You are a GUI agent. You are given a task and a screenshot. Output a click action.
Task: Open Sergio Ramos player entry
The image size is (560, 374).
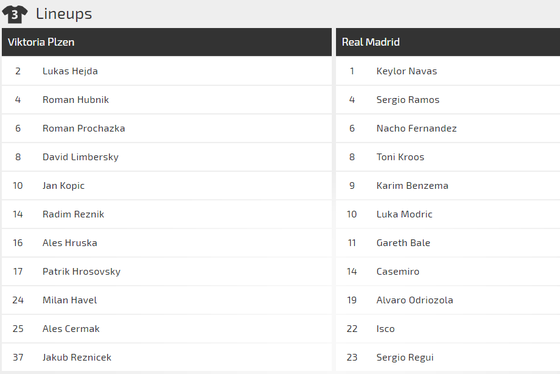tap(408, 100)
